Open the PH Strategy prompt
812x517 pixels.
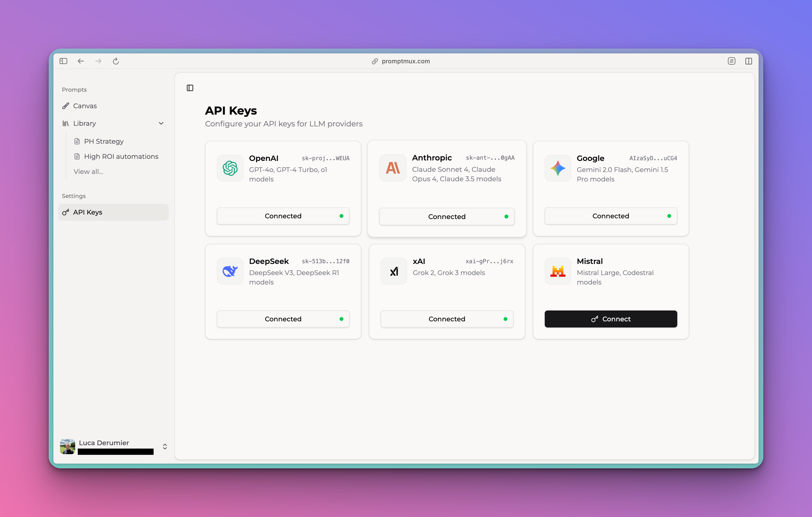pyautogui.click(x=104, y=141)
